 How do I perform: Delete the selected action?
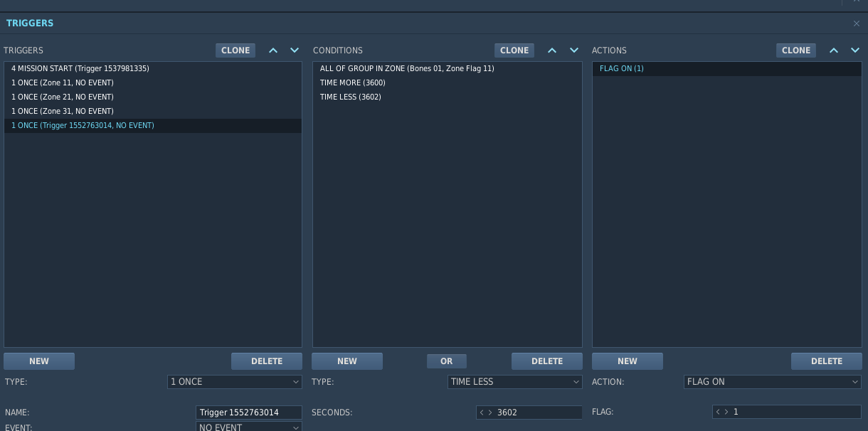[x=826, y=361]
